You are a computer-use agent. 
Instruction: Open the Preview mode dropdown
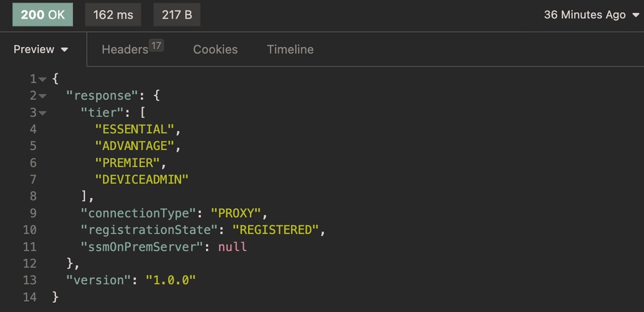41,50
